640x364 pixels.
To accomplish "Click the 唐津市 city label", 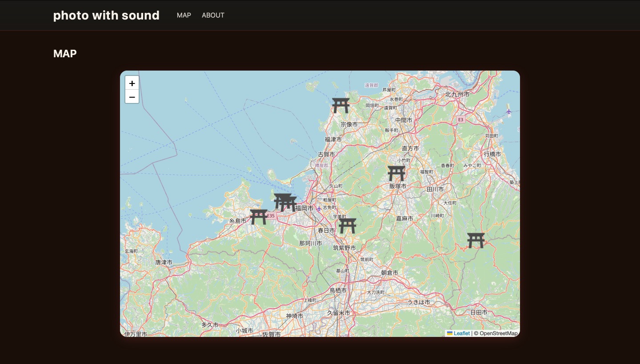I will click(x=164, y=262).
